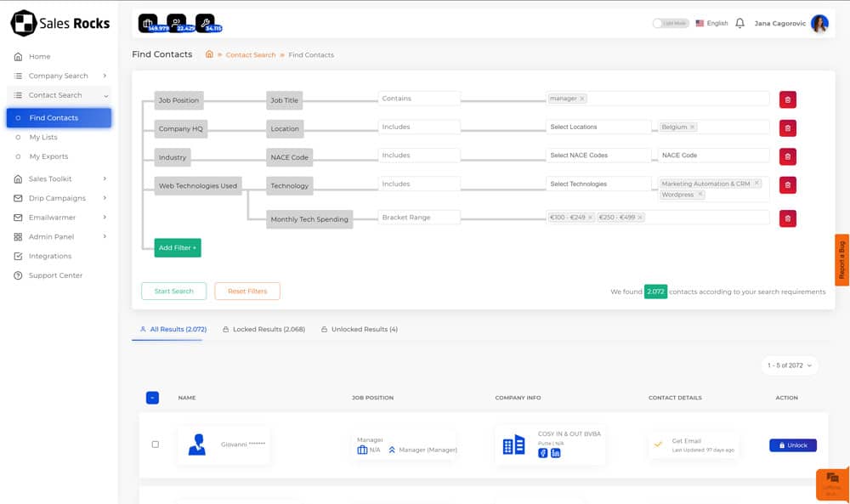Image resolution: width=850 pixels, height=504 pixels.
Task: Delete the Job Title filter row
Action: [787, 99]
